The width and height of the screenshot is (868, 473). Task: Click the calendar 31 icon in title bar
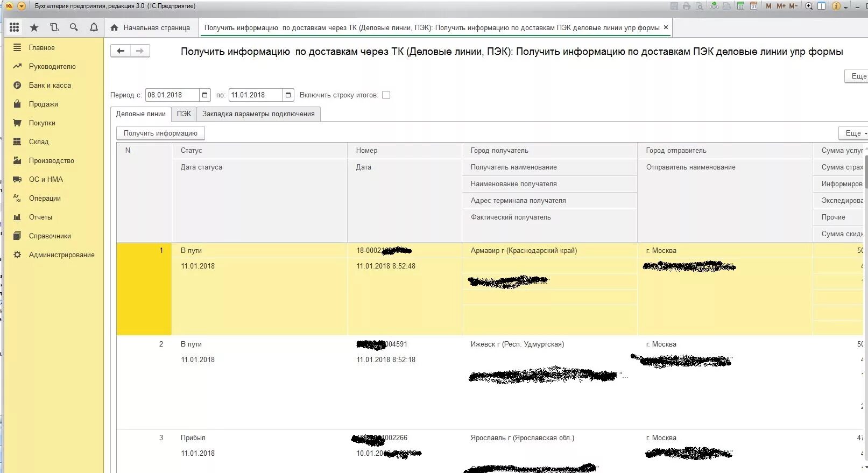(x=753, y=6)
